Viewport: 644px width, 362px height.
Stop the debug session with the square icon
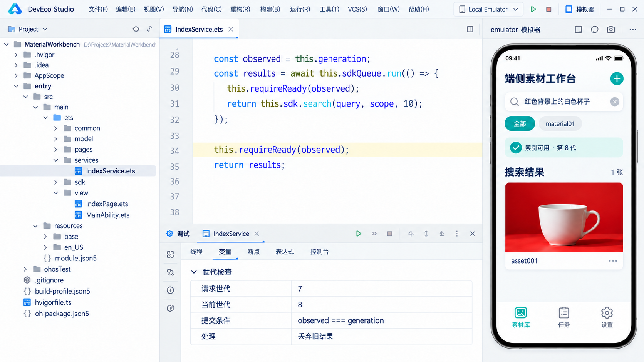(x=389, y=234)
